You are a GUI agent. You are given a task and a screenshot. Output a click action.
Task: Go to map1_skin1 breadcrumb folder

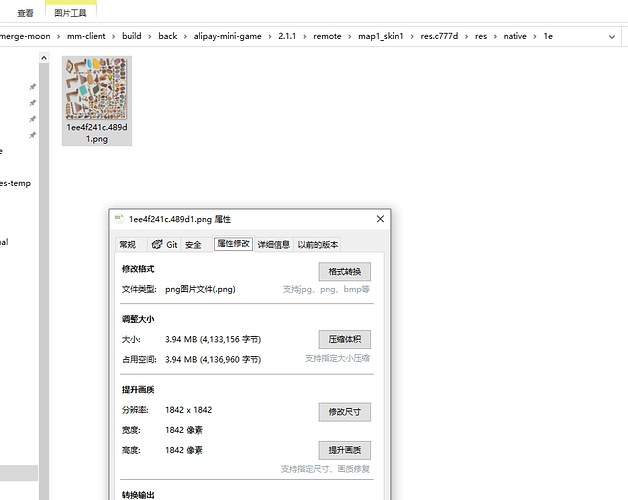coord(380,36)
